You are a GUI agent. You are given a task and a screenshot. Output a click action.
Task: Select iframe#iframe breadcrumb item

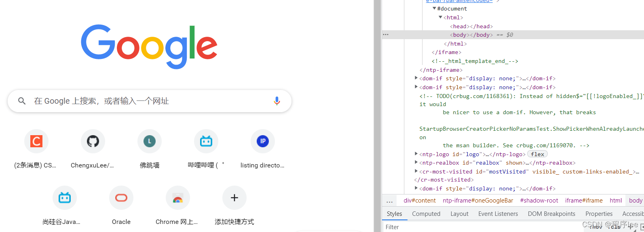point(584,201)
